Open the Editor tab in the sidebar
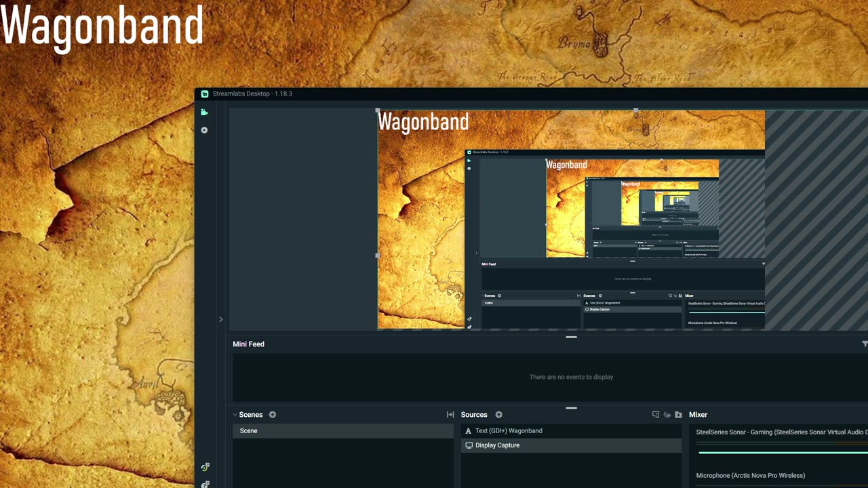The height and width of the screenshot is (488, 868). click(x=204, y=113)
